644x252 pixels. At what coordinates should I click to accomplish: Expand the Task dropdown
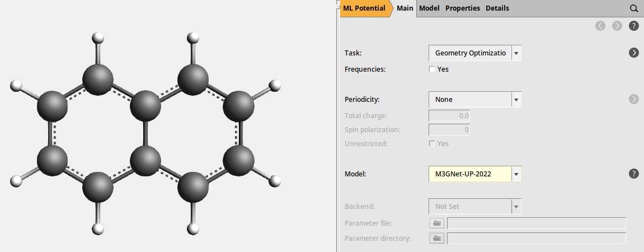click(x=516, y=53)
